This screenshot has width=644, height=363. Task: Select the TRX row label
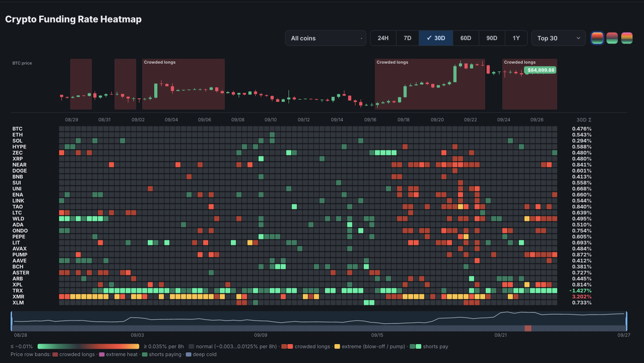click(x=17, y=291)
